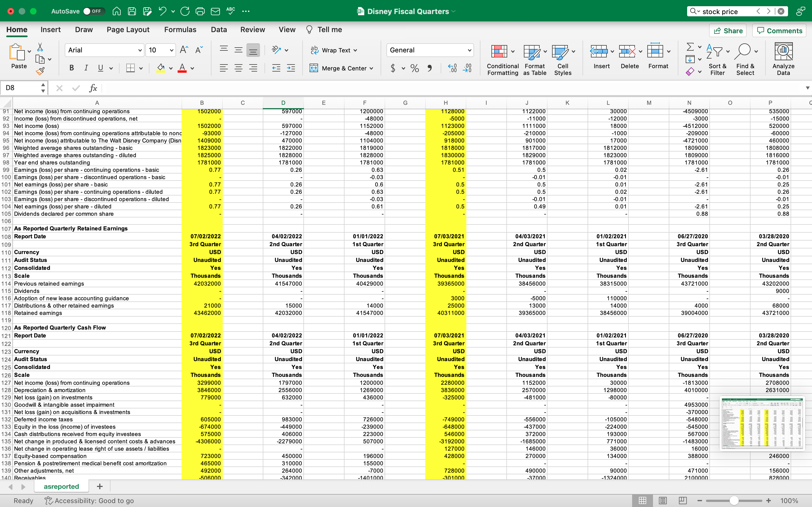Open the General number format dropdown
The height and width of the screenshot is (507, 812).
pos(430,50)
